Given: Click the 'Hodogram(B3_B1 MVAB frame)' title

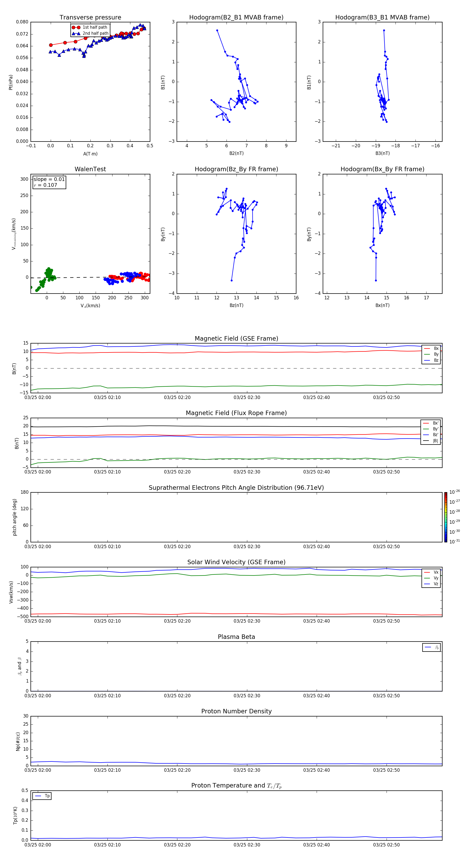Looking at the screenshot, I should click(x=382, y=18).
